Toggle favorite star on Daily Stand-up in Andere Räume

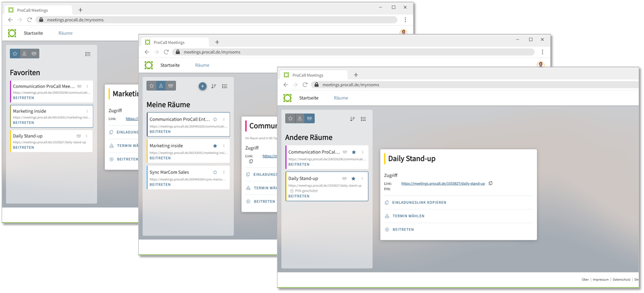point(353,178)
